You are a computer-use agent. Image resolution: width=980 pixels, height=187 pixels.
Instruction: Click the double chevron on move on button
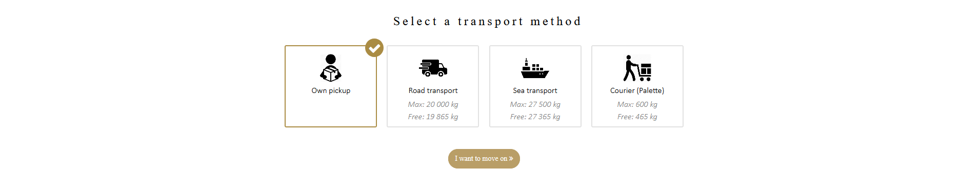(511, 159)
